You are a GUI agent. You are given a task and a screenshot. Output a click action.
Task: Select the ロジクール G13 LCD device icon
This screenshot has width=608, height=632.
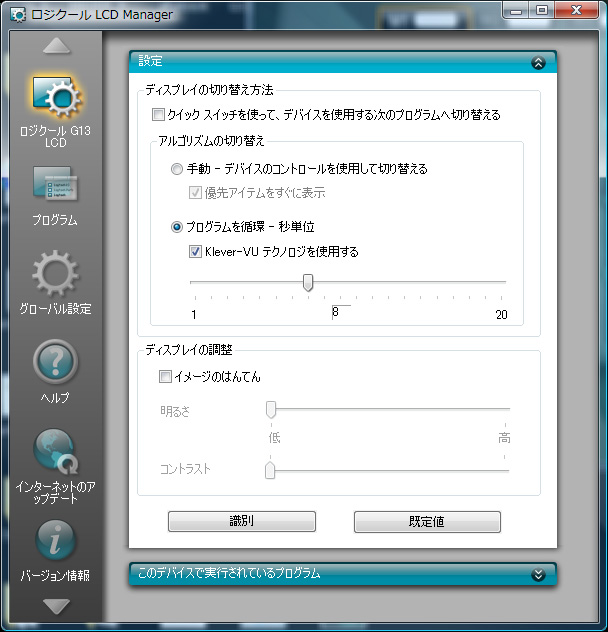pos(55,98)
